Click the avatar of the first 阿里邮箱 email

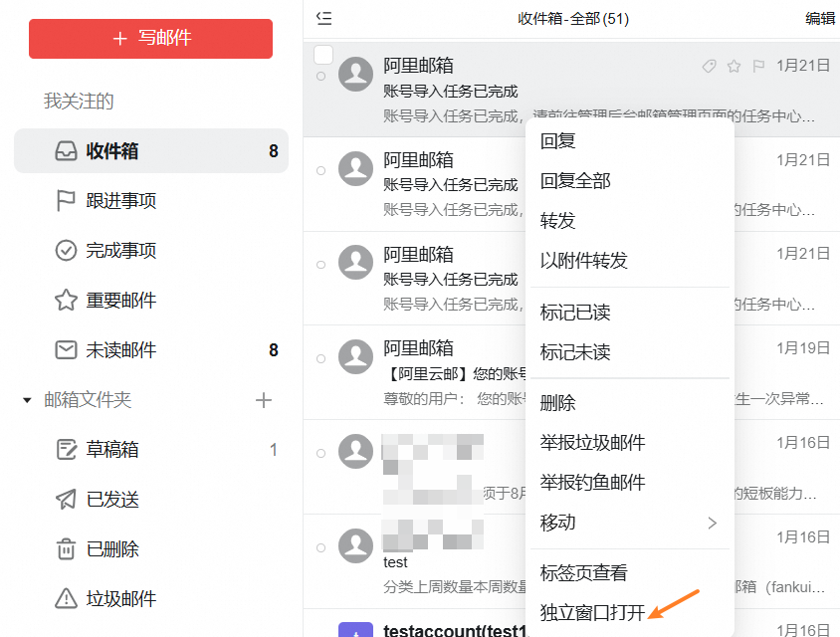355,74
